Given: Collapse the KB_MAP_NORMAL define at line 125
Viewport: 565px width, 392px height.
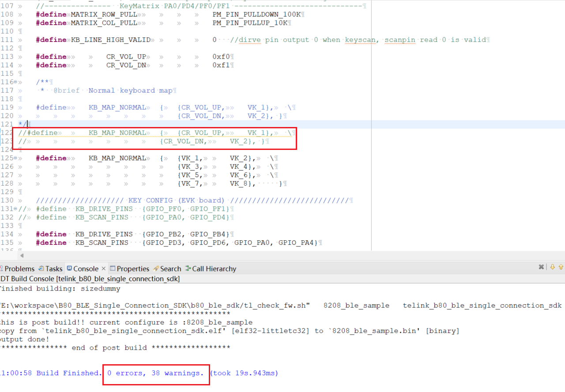Looking at the screenshot, I should click(15, 158).
